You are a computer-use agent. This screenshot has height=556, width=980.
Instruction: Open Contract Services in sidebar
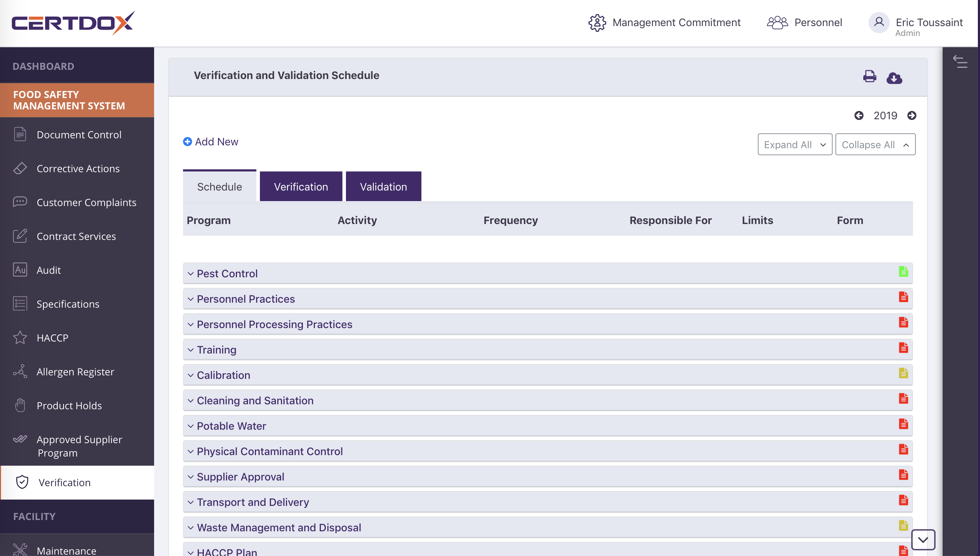coord(77,236)
